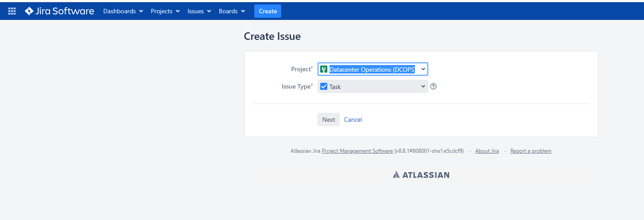This screenshot has width=644, height=220.
Task: Open the About Jira link
Action: click(x=487, y=151)
